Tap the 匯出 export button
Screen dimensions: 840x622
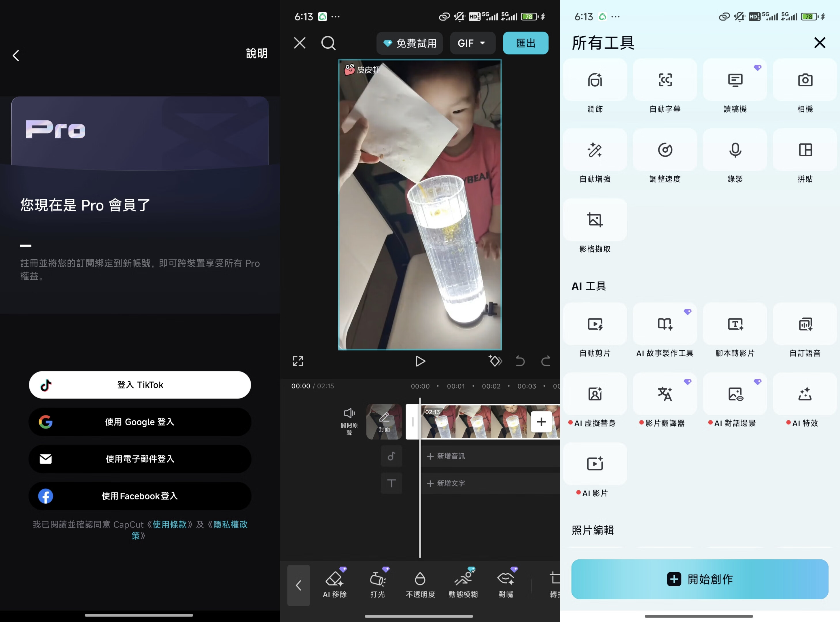[x=525, y=43]
